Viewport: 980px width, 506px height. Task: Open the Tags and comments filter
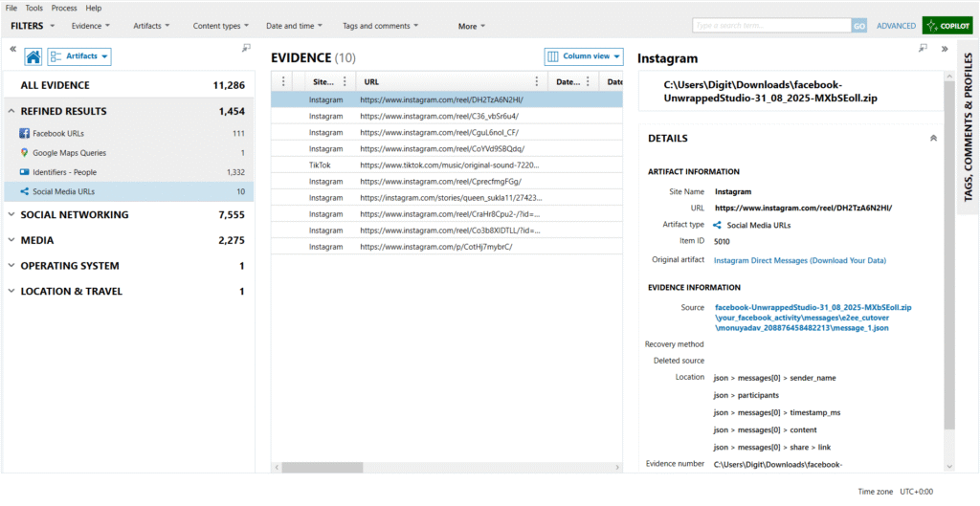click(381, 26)
